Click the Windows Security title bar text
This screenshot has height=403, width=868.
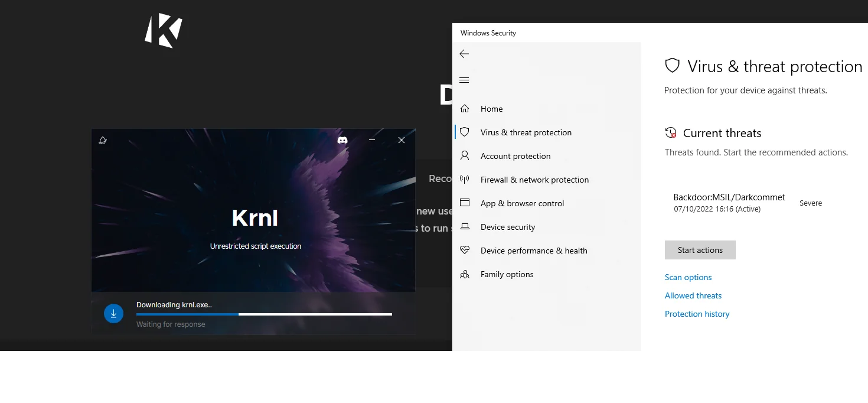[488, 33]
